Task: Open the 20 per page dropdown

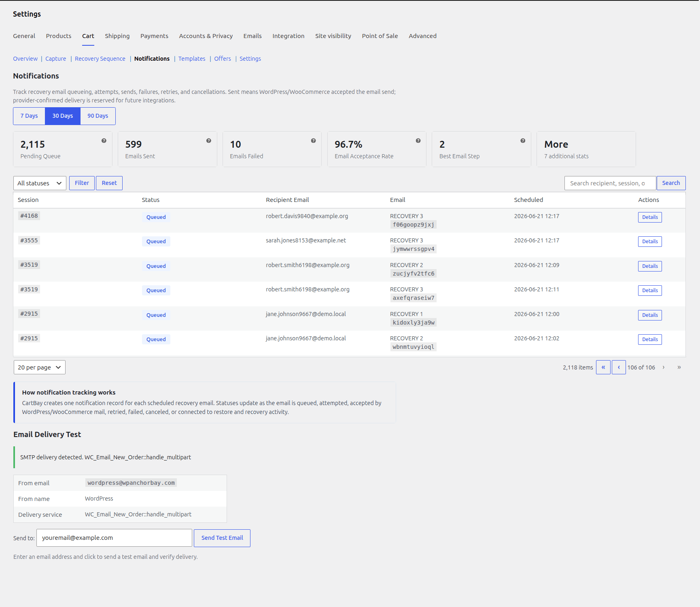Action: click(x=40, y=367)
